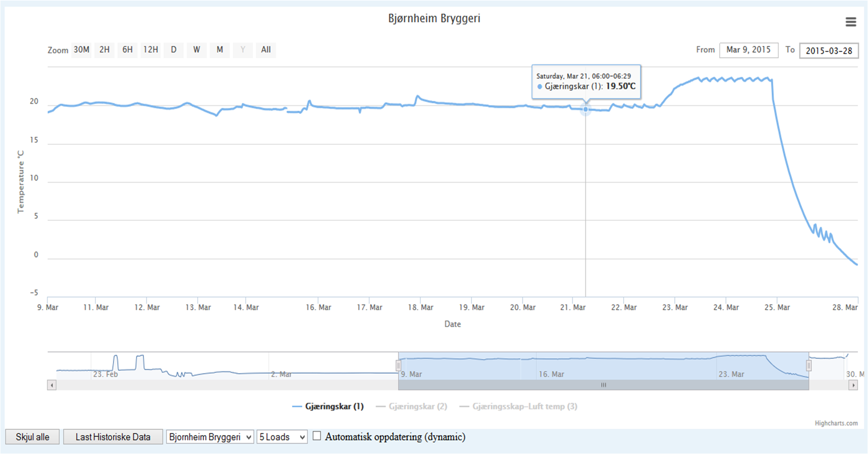Click the From date field

click(x=749, y=50)
